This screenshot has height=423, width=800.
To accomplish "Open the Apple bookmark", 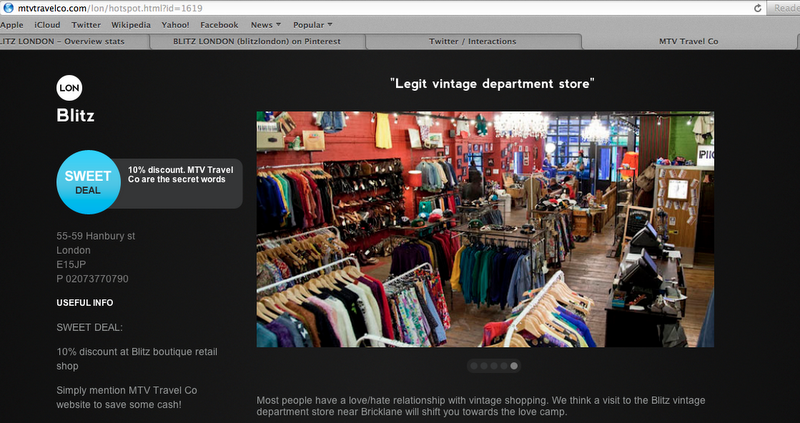I will 12,24.
